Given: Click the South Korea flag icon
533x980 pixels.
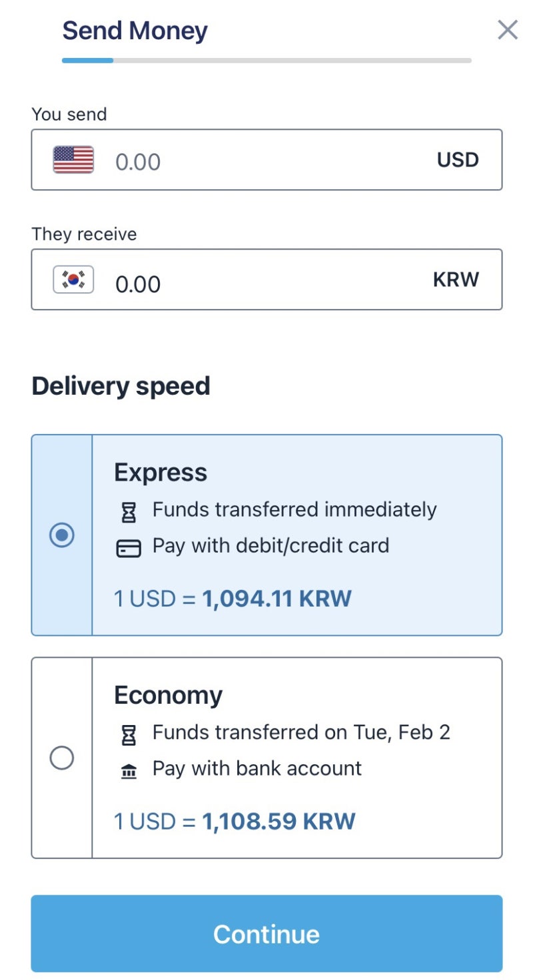Looking at the screenshot, I should [x=73, y=280].
